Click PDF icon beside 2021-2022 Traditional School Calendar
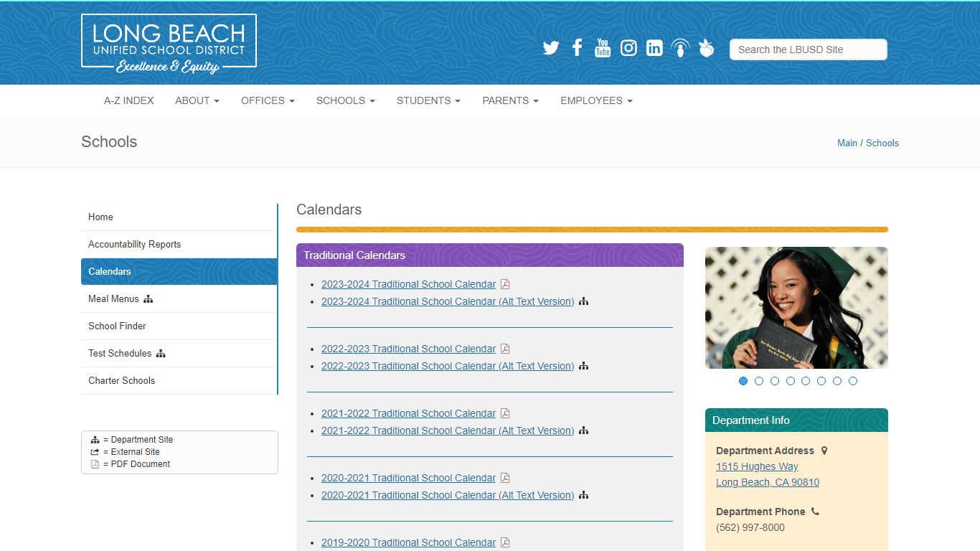980x551 pixels. pos(505,413)
